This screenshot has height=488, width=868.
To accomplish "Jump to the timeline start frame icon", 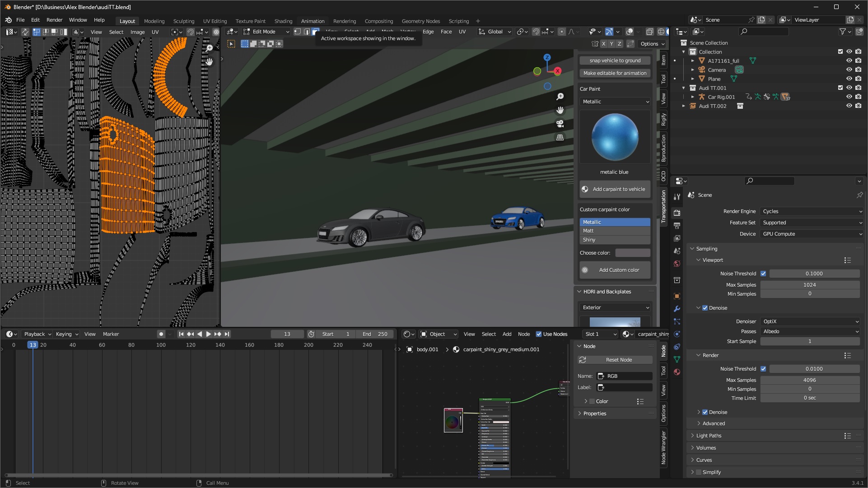I will point(181,334).
